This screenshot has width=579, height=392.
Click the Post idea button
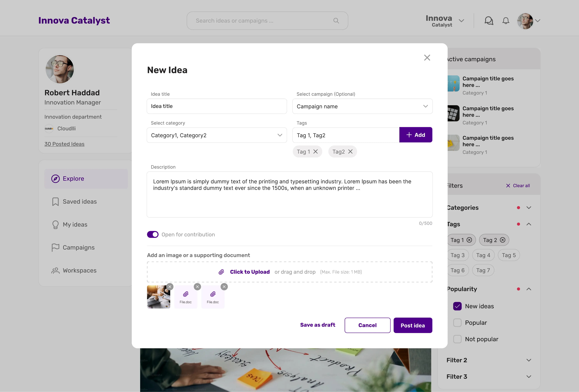[413, 325]
